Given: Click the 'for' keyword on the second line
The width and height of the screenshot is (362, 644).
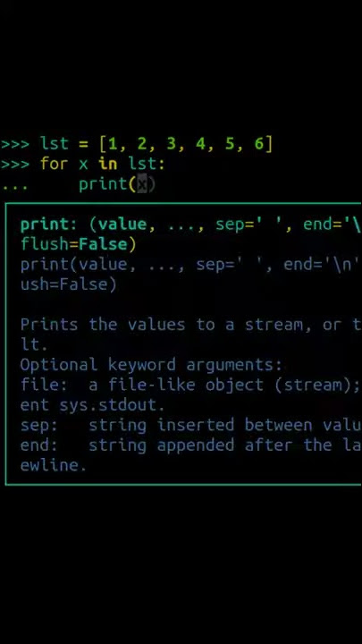Looking at the screenshot, I should pos(55,164).
